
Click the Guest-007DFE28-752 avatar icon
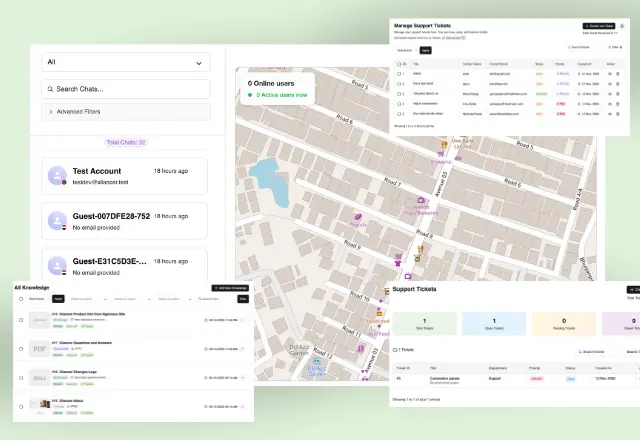(x=57, y=221)
